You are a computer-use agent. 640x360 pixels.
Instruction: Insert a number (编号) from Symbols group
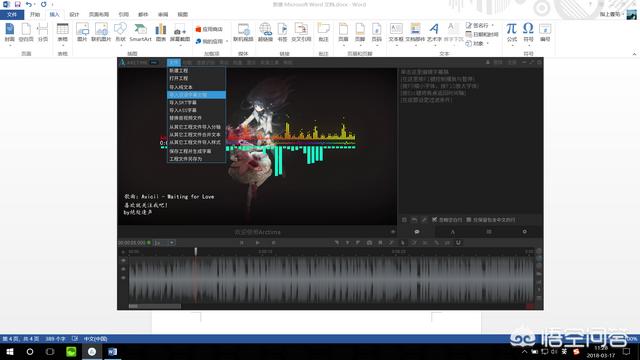coord(545,33)
